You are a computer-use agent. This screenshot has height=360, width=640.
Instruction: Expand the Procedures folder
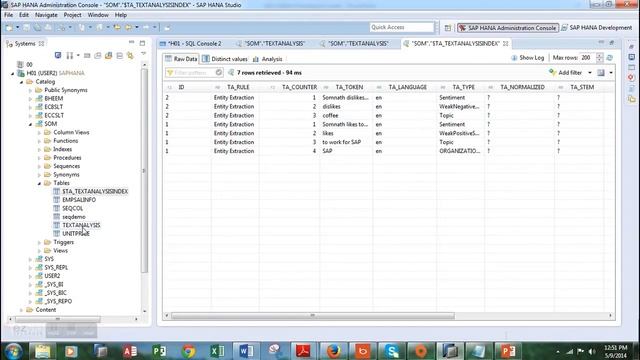click(x=40, y=158)
